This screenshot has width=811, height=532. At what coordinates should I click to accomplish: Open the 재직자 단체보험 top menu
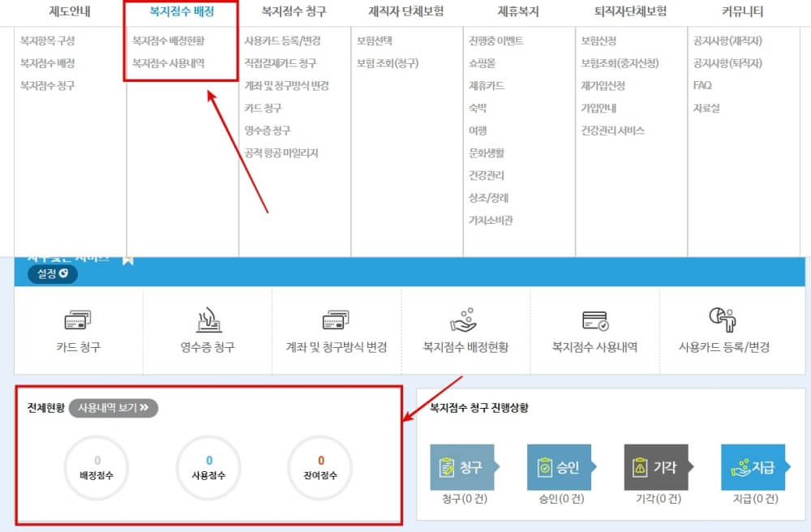pos(406,11)
